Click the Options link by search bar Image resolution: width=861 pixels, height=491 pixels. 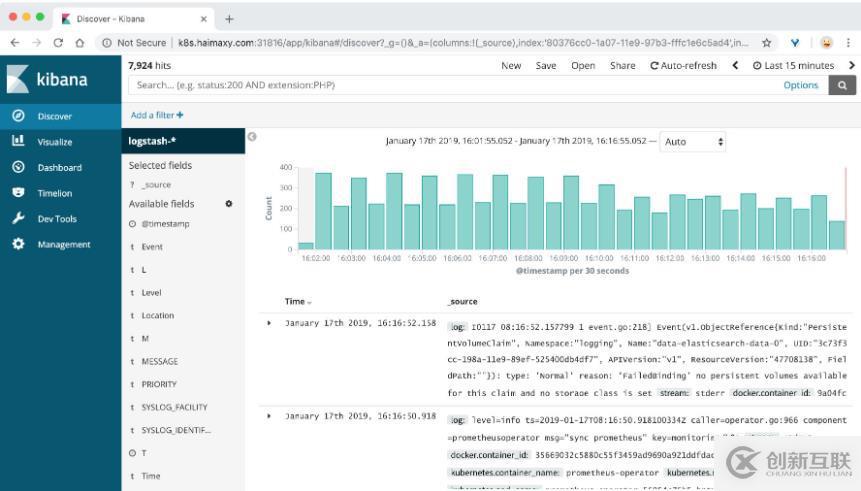pyautogui.click(x=800, y=86)
